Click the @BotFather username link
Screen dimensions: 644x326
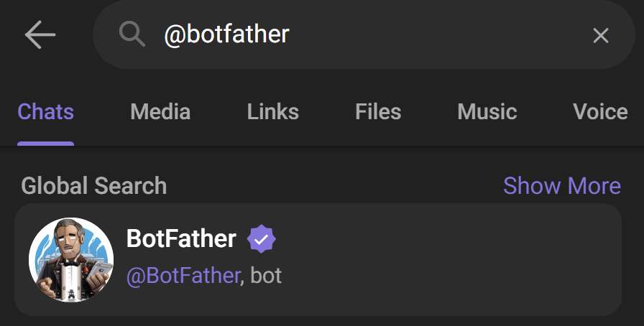(x=183, y=276)
